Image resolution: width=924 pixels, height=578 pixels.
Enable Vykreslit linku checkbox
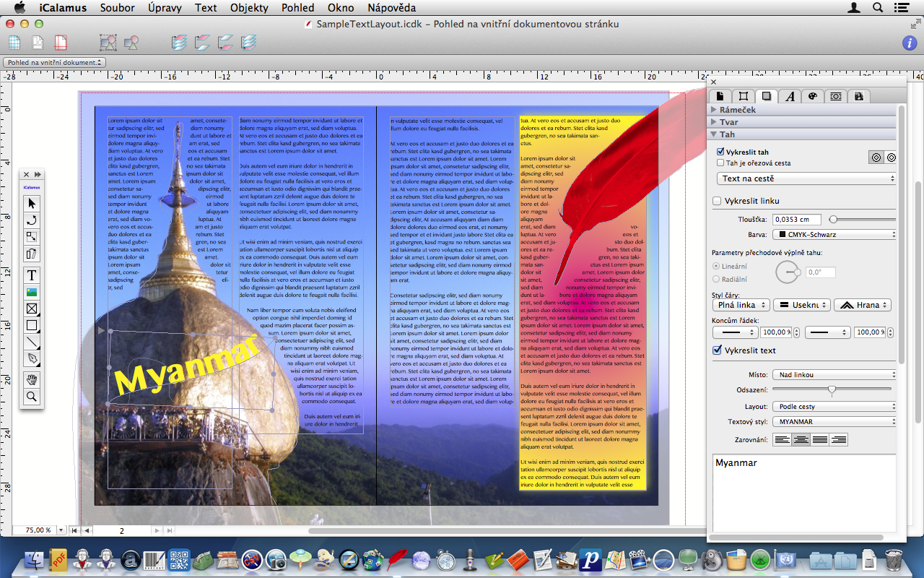pos(717,201)
